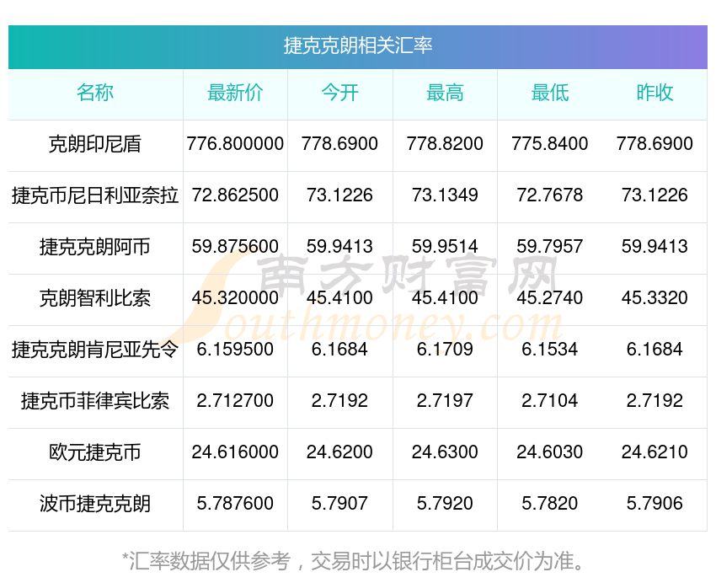Click the 最高 column header
The width and height of the screenshot is (716, 588).
point(445,94)
